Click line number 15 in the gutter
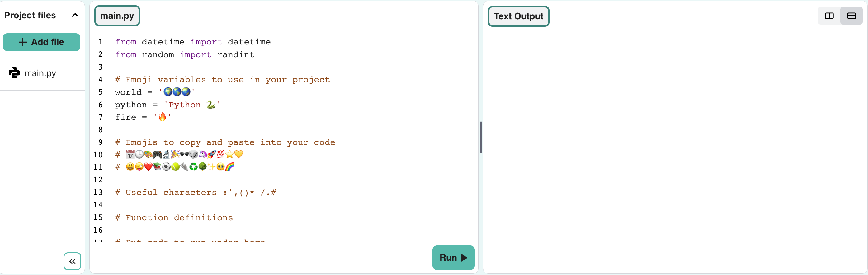The height and width of the screenshot is (275, 868). (x=98, y=217)
